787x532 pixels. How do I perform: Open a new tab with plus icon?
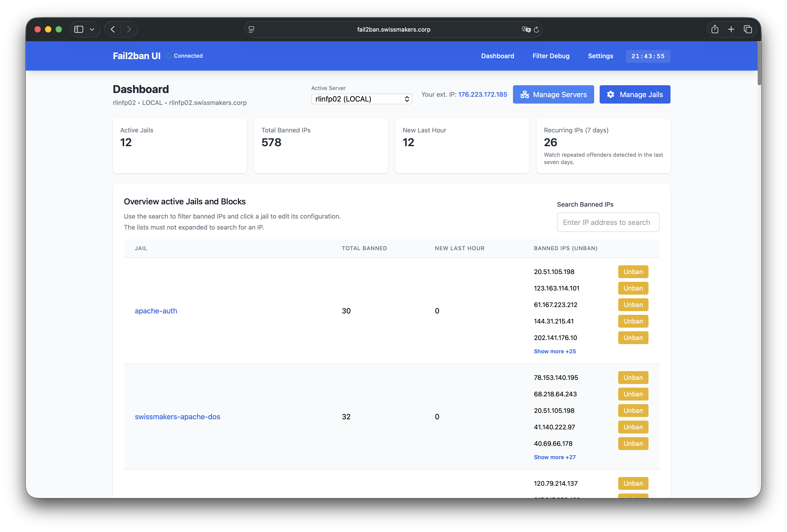click(731, 30)
